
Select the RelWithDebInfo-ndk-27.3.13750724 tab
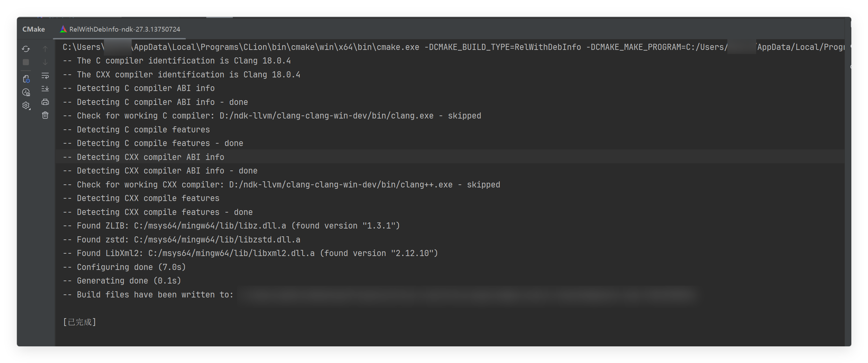click(x=120, y=29)
